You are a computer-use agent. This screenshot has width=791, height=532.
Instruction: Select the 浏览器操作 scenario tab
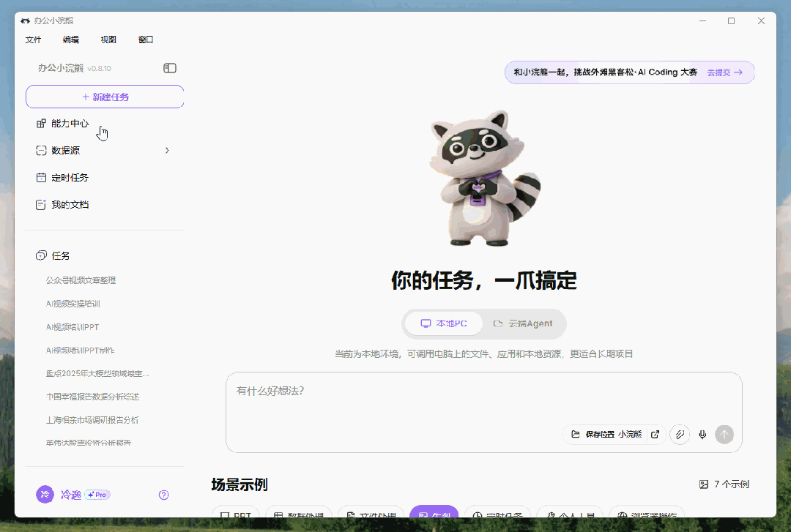click(x=647, y=511)
